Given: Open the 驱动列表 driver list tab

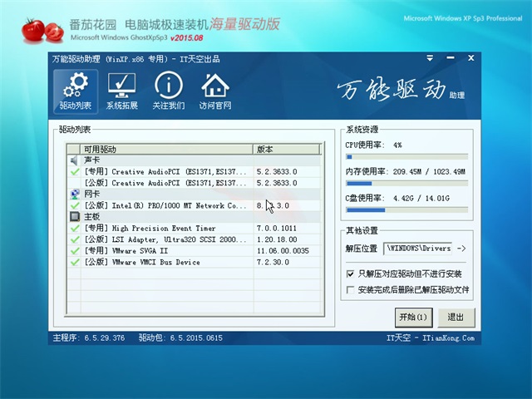Looking at the screenshot, I should (76, 91).
